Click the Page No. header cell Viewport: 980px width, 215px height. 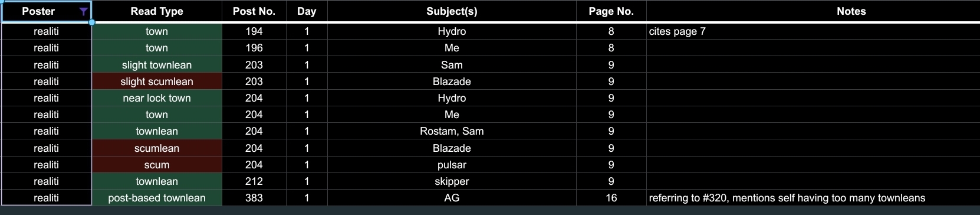coord(611,11)
